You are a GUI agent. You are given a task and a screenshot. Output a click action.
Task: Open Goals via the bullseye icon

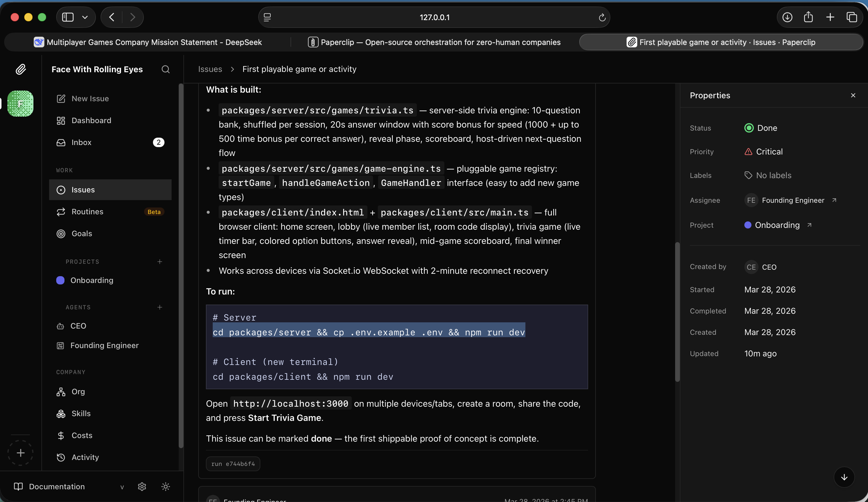(61, 234)
